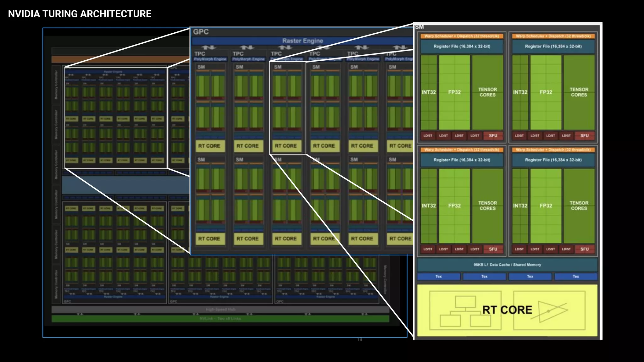Select the "High-Speed Hub" bar on the chip

click(220, 310)
